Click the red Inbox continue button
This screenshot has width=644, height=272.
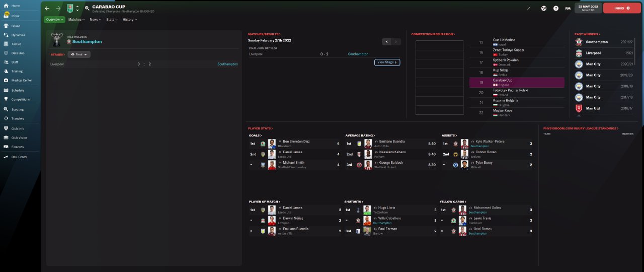point(622,8)
